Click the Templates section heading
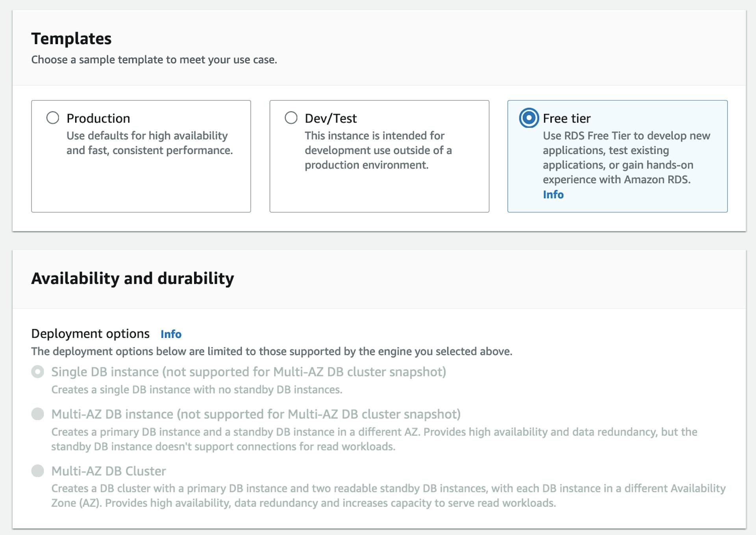The image size is (756, 535). point(71,39)
